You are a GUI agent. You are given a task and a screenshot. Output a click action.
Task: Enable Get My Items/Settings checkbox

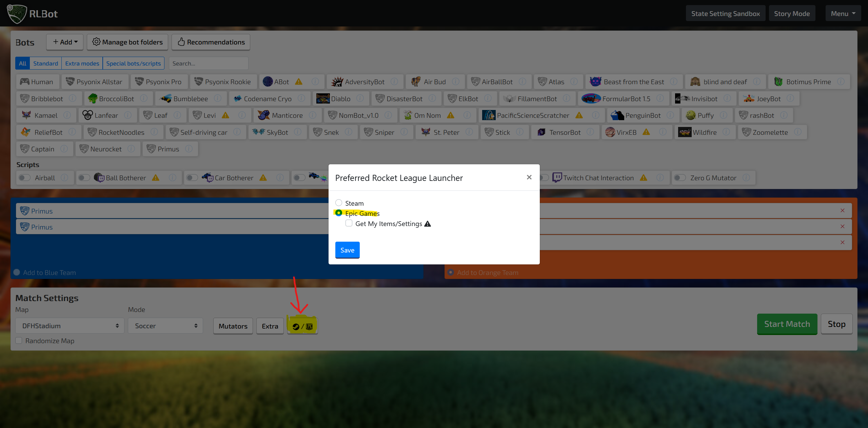tap(348, 223)
